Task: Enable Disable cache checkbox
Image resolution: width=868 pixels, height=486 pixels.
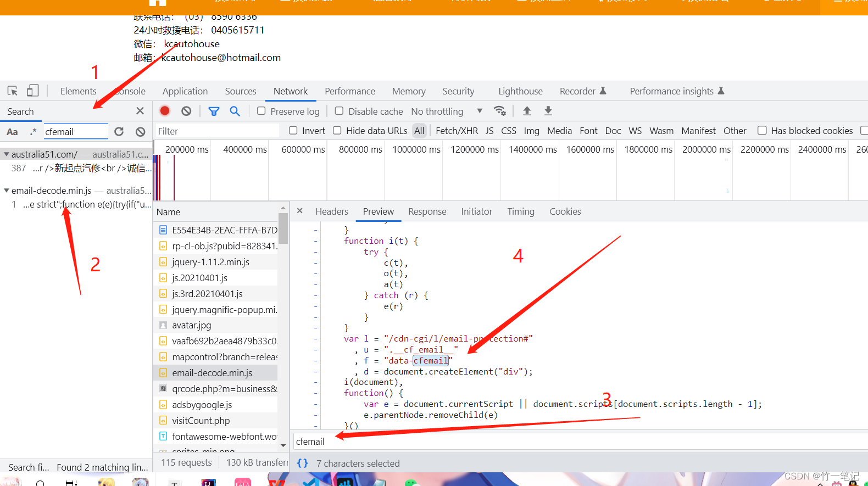Action: coord(340,111)
